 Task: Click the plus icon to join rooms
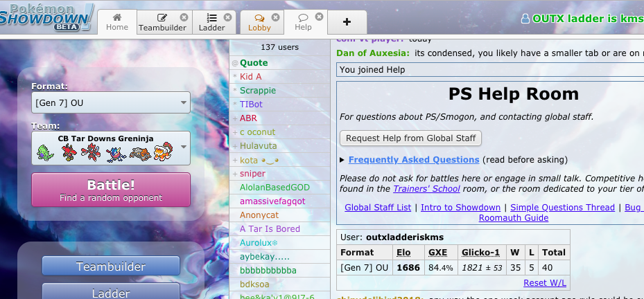[x=347, y=22]
